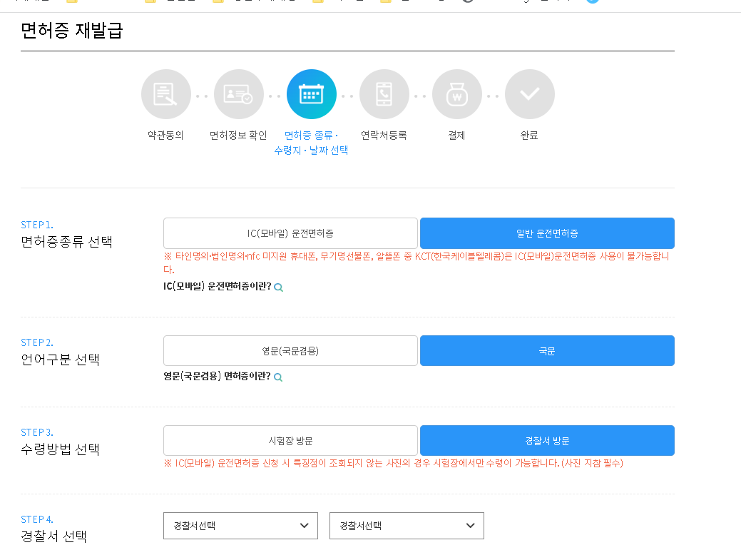Open the first 경찰서선택 dropdown

tap(240, 525)
